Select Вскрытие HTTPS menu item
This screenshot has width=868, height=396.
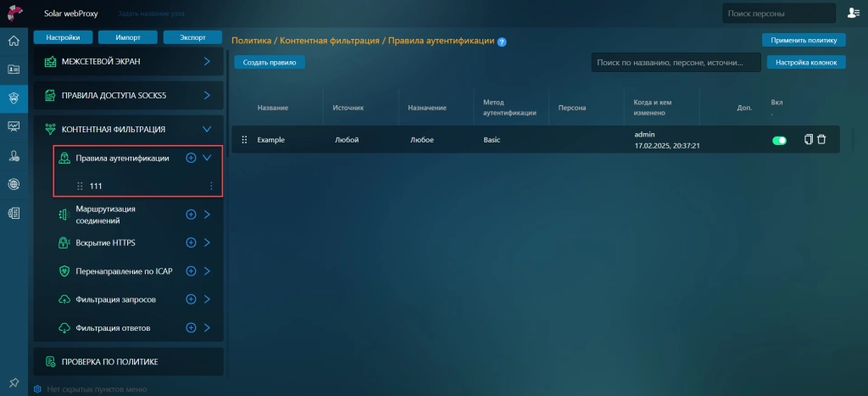tap(105, 243)
